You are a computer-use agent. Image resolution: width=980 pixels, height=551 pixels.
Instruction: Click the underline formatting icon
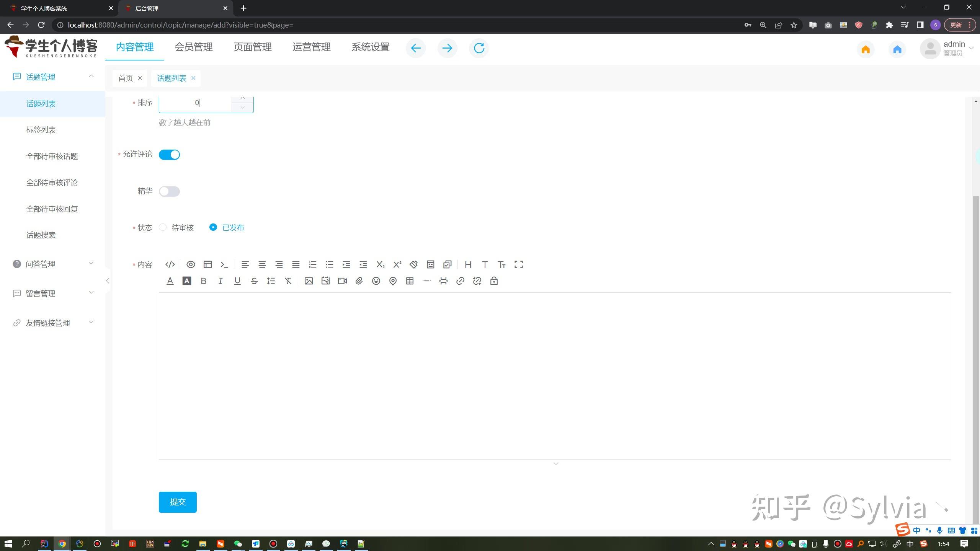237,281
